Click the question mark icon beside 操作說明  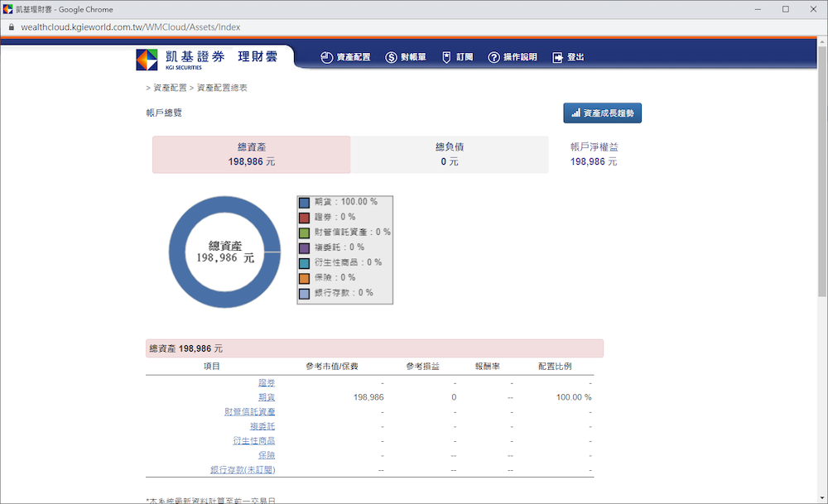pos(494,57)
